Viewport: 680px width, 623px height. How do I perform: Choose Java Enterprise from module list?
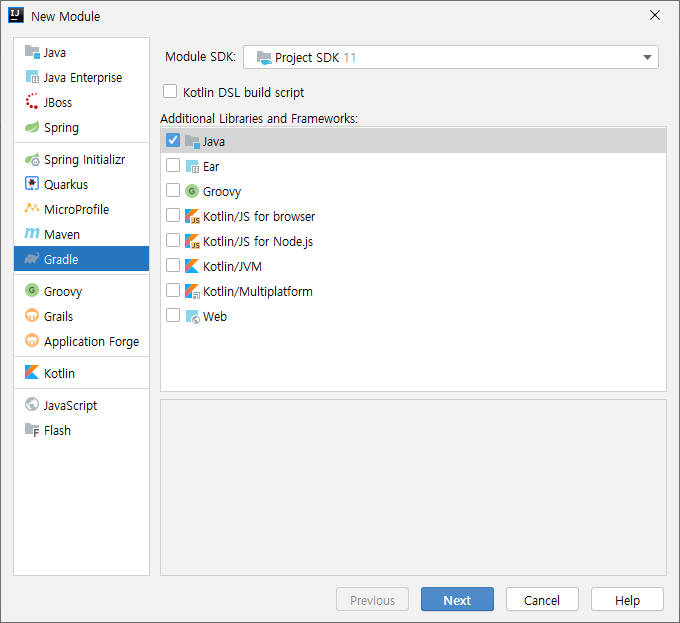point(83,77)
